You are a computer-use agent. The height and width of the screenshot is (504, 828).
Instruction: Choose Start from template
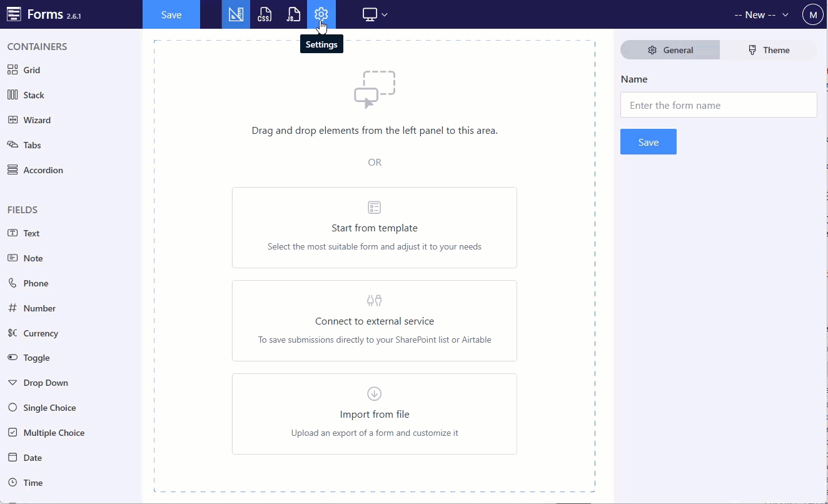tap(374, 227)
